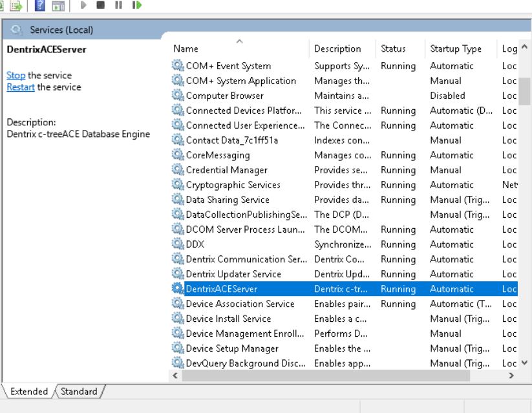Switch to the Extended tab
The height and width of the screenshot is (413, 532).
point(29,391)
